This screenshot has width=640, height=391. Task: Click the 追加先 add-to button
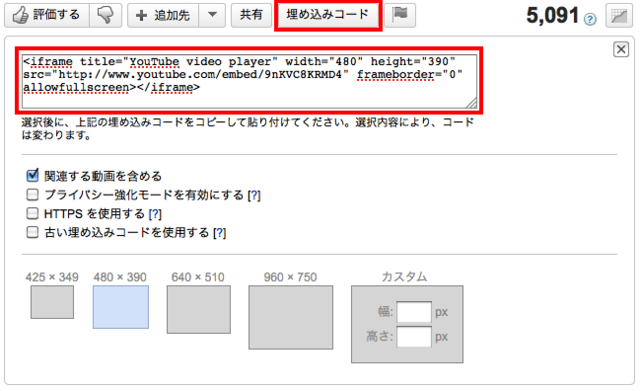(x=163, y=16)
